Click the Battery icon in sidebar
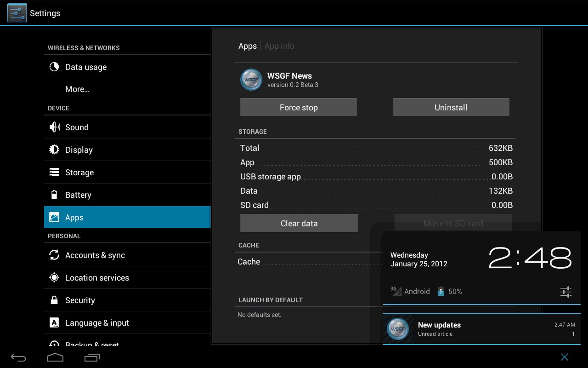Screen dimensions: 588x368 click(54, 195)
